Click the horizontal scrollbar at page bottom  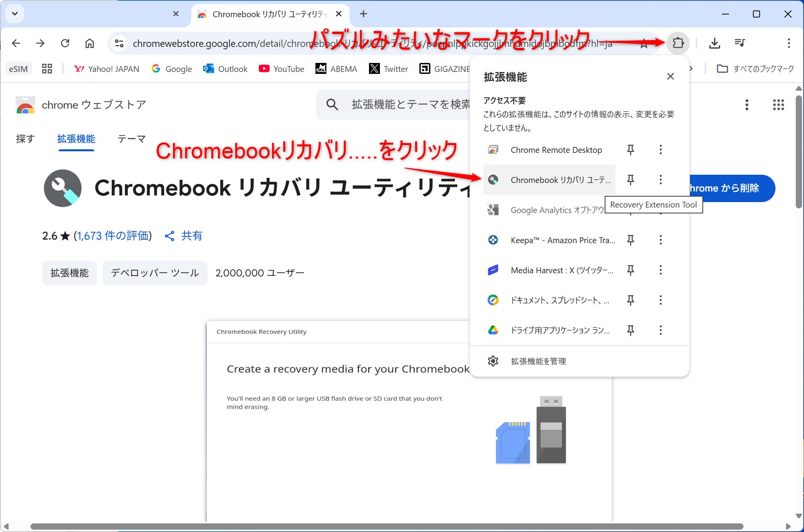[x=386, y=526]
